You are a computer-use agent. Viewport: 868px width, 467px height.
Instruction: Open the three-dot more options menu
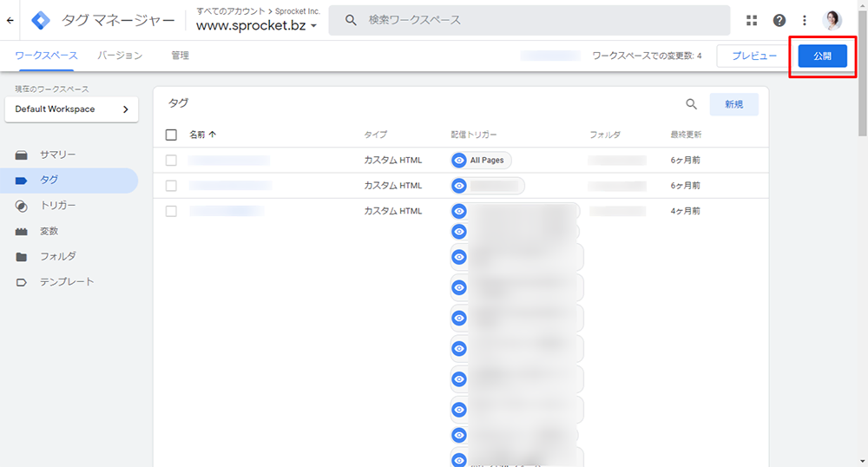[805, 20]
